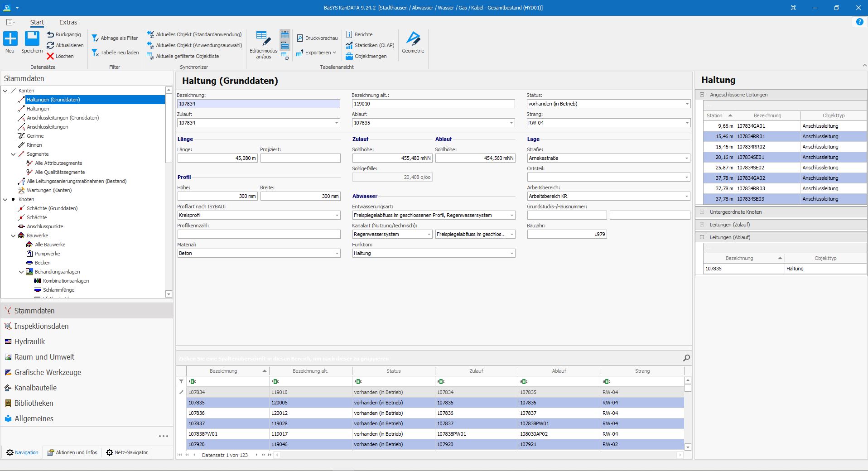The width and height of the screenshot is (868, 471).
Task: Open the Exportieren dropdown
Action: [316, 53]
